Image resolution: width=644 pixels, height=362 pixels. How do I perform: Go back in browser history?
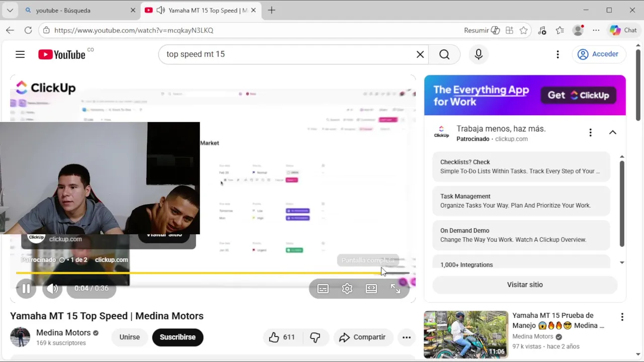pyautogui.click(x=10, y=30)
